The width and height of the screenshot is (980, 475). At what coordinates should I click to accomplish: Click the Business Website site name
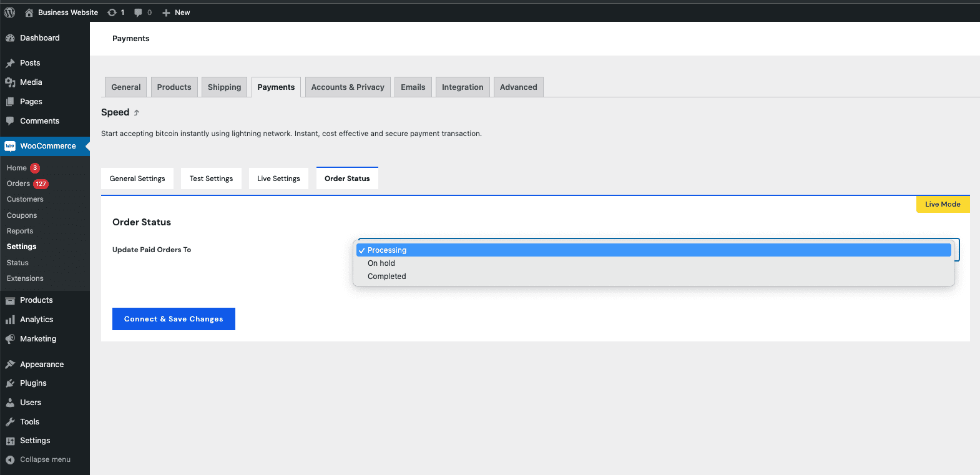click(68, 12)
